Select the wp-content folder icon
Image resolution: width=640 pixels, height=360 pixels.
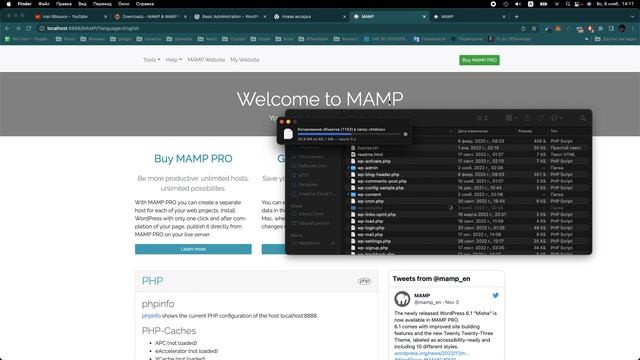[353, 195]
